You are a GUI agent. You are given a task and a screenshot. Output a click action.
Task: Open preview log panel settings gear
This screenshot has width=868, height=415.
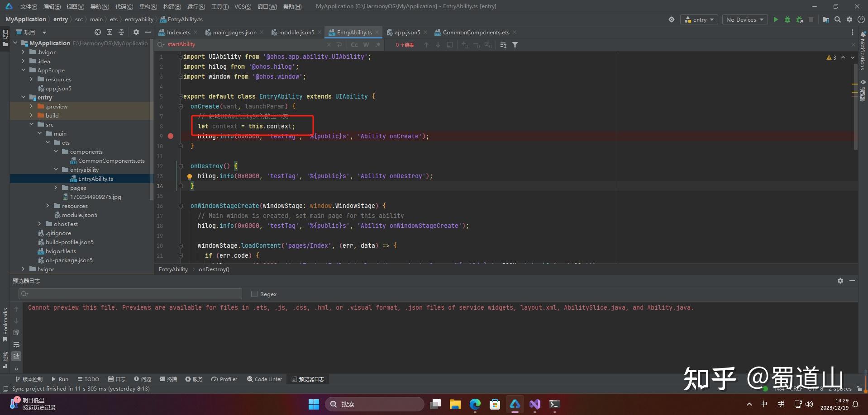point(840,281)
